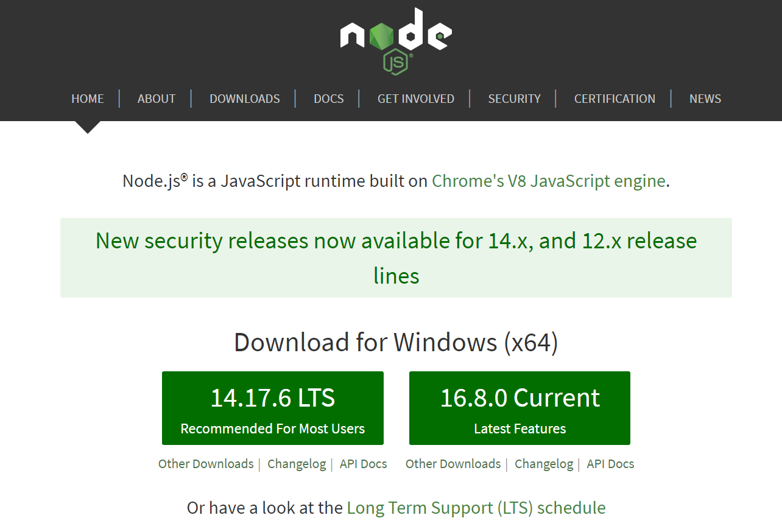
Task: View the Changelog for the LTS release
Action: point(297,464)
